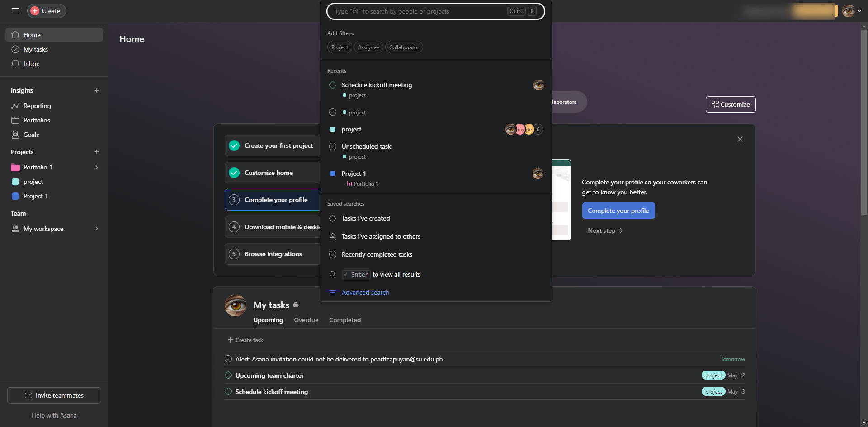The height and width of the screenshot is (427, 868).
Task: Mark 'Upcoming team charter' milestone complete
Action: click(228, 375)
